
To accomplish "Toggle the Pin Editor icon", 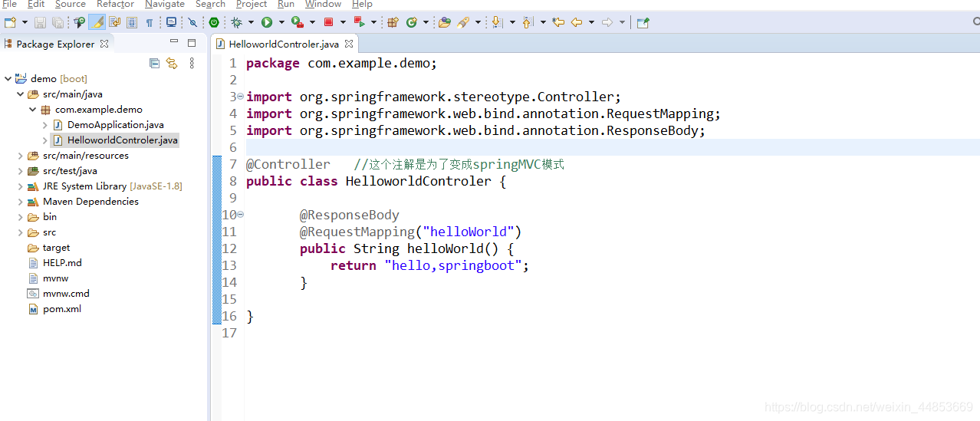I will (x=643, y=22).
